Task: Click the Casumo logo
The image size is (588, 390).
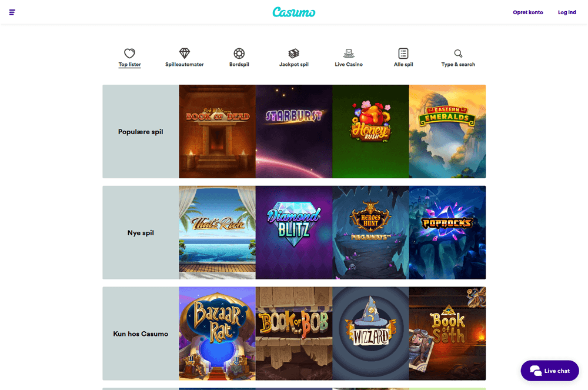Action: [293, 12]
